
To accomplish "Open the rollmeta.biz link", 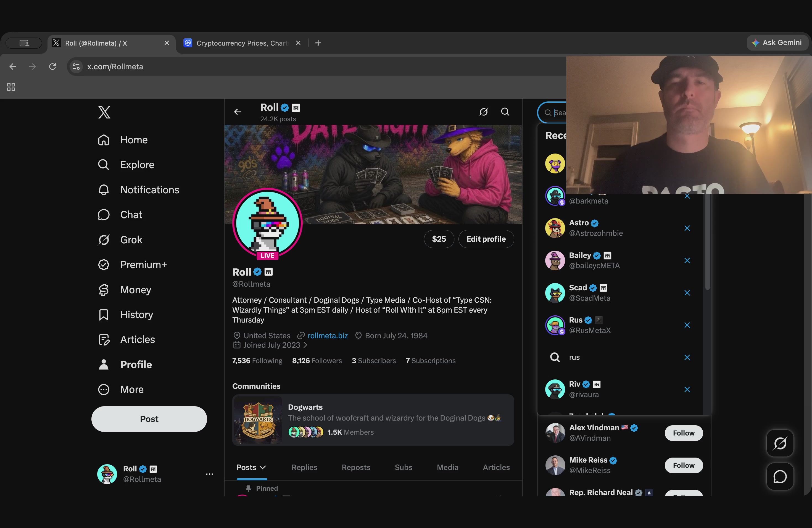I will tap(328, 336).
